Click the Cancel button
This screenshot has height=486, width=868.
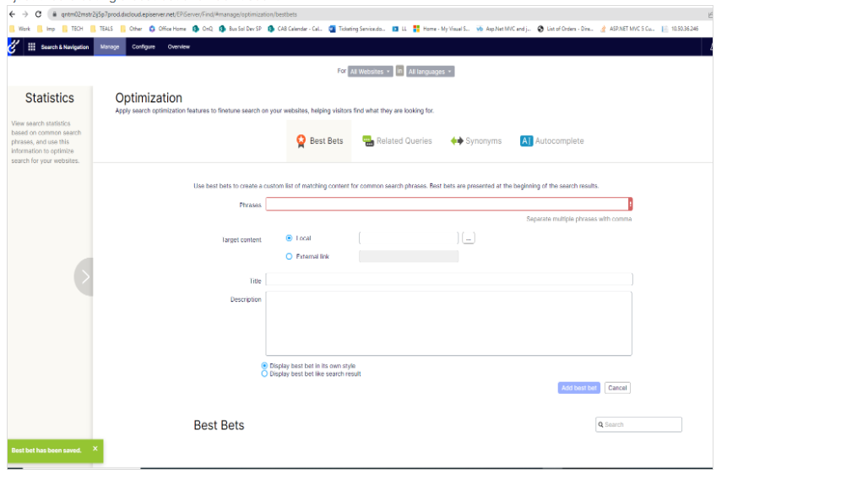point(617,388)
